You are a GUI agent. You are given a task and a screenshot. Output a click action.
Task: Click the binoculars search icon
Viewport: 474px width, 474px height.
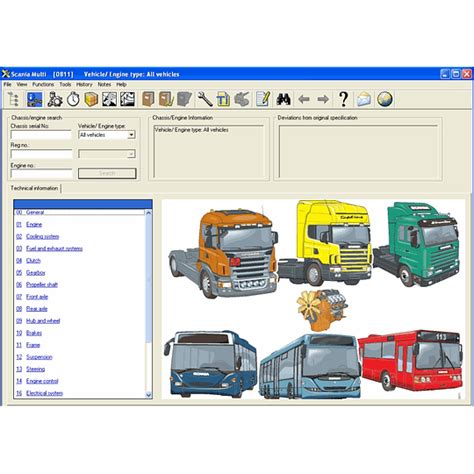pos(283,99)
